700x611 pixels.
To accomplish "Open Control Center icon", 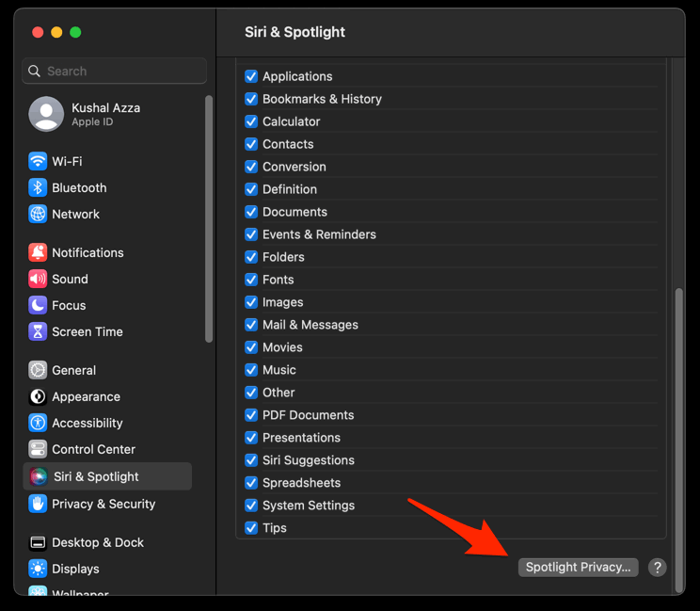I will pos(38,449).
